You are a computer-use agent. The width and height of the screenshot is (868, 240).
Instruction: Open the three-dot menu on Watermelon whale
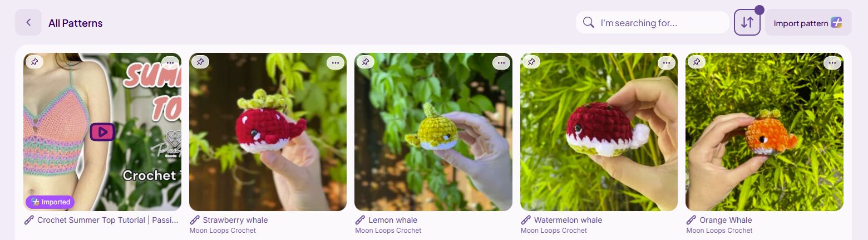(667, 63)
